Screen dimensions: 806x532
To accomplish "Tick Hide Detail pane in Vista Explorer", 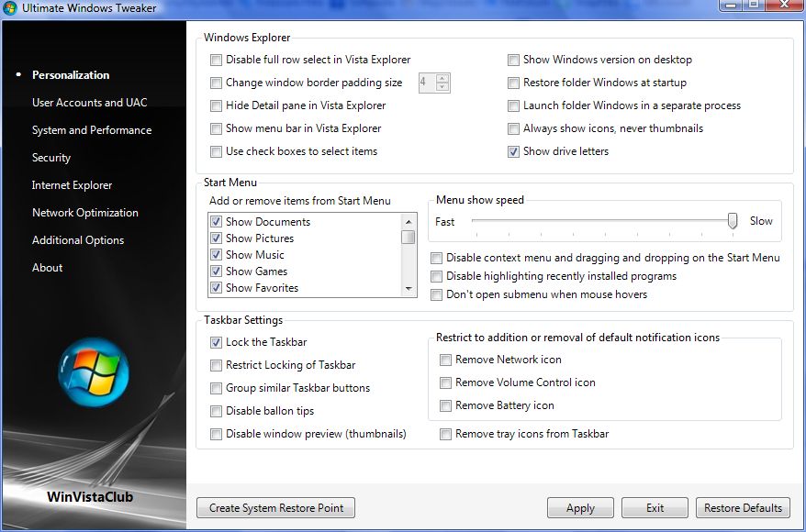I will pyautogui.click(x=216, y=105).
